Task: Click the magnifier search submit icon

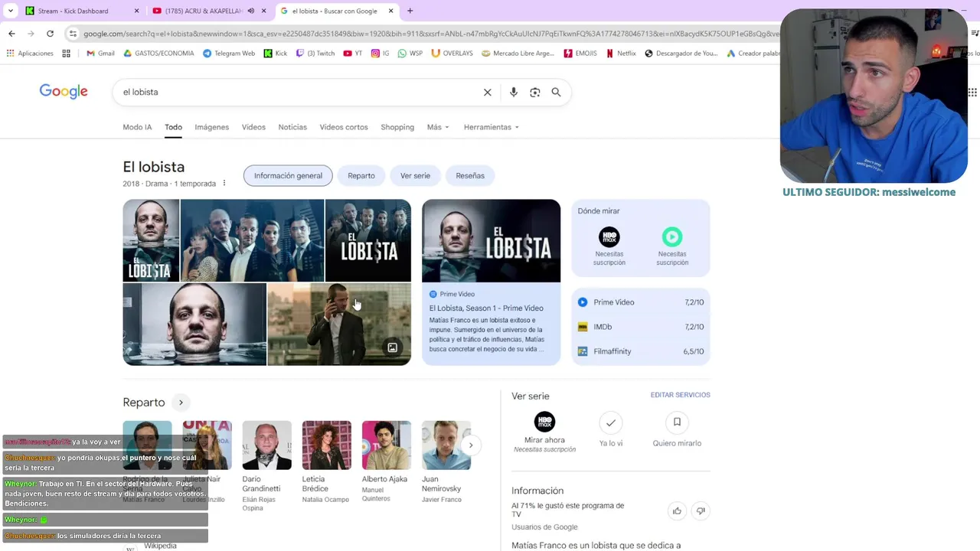Action: (x=557, y=92)
